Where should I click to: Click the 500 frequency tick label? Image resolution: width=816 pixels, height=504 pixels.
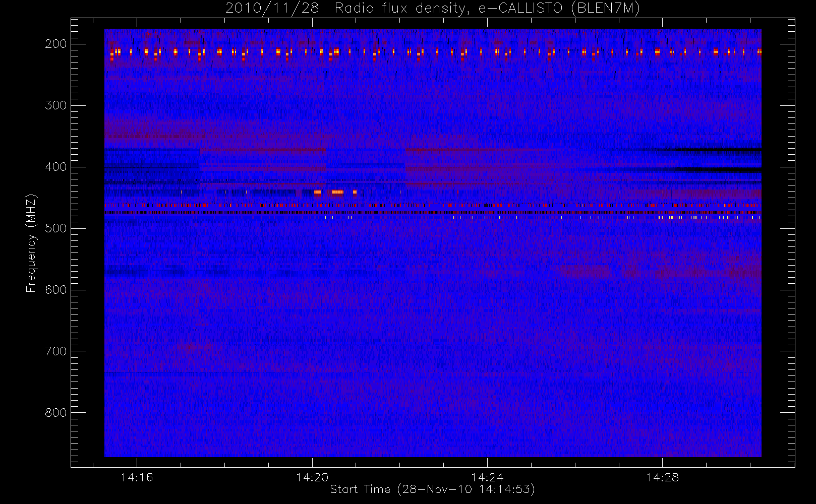point(56,228)
